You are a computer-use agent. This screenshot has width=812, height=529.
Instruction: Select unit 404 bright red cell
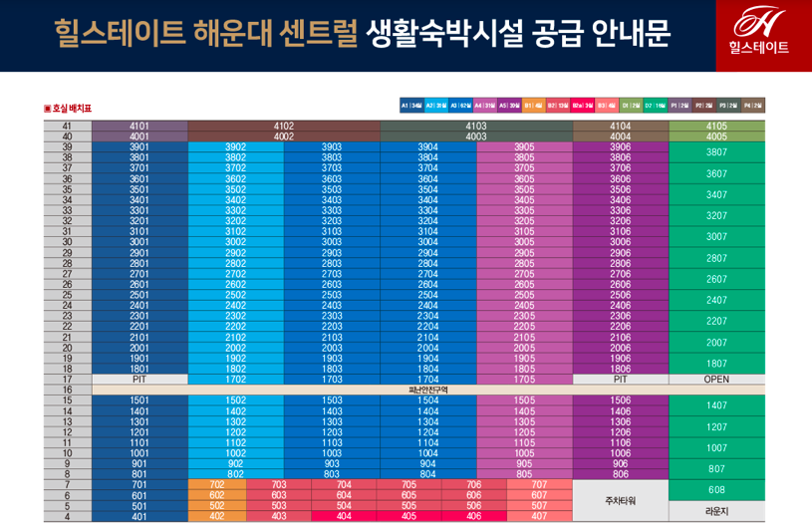click(x=344, y=516)
